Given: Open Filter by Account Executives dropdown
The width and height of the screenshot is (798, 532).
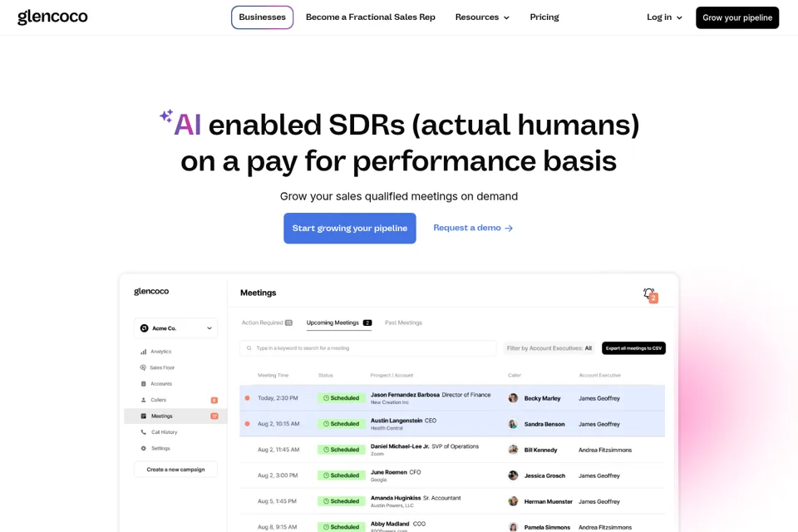Looking at the screenshot, I should [549, 348].
